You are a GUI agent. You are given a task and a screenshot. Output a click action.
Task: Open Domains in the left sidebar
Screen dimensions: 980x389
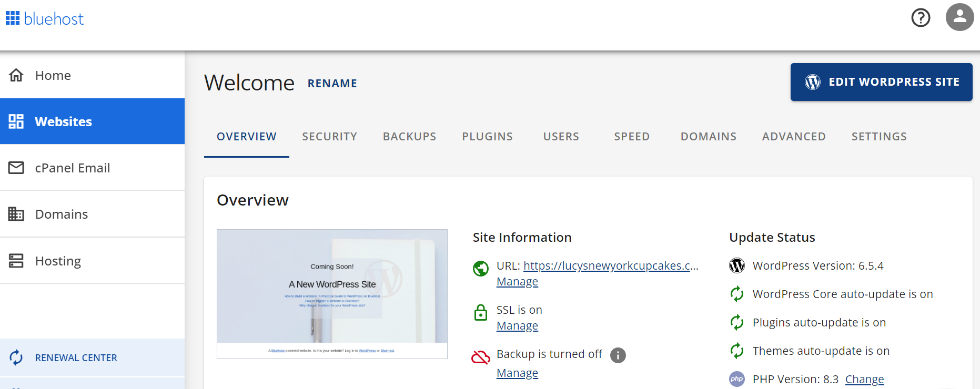point(92,214)
